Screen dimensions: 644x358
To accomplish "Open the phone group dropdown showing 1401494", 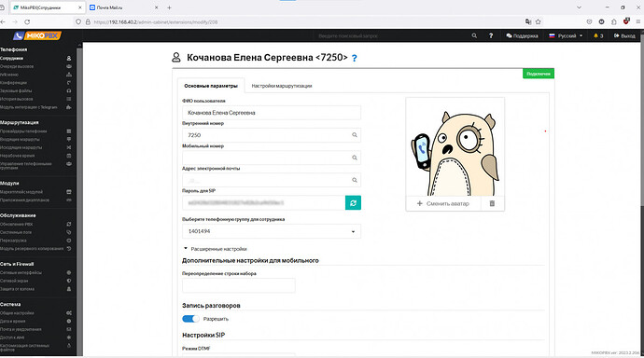I will coord(272,231).
